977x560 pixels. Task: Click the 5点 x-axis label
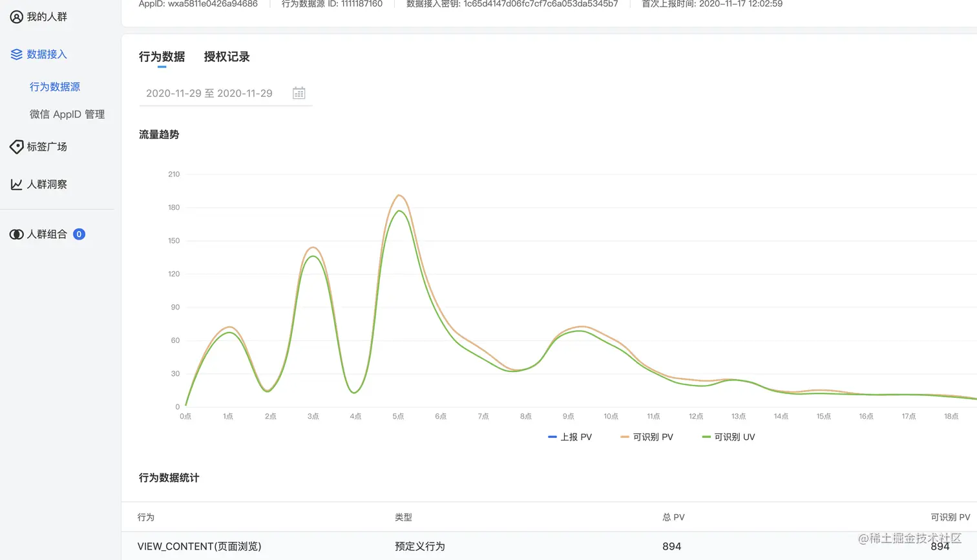(398, 417)
